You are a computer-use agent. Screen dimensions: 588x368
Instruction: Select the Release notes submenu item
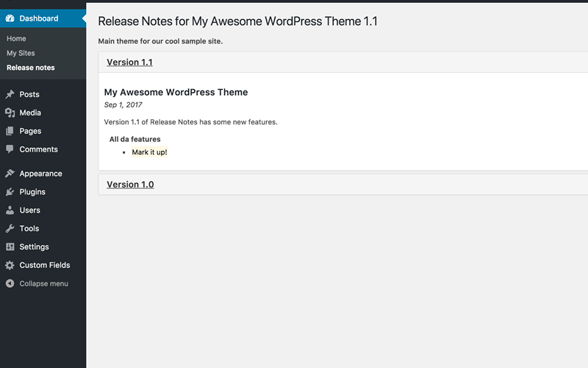pos(30,68)
